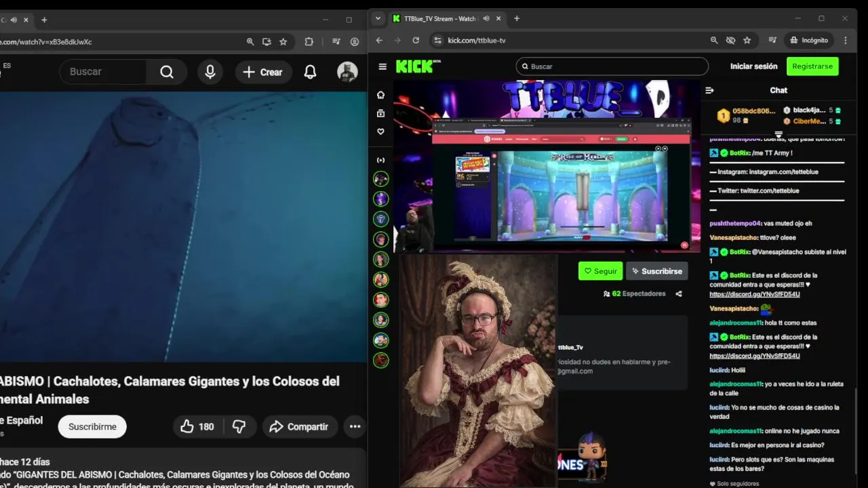Click the YouTube underwater video player
This screenshot has width=868, height=488.
183,227
